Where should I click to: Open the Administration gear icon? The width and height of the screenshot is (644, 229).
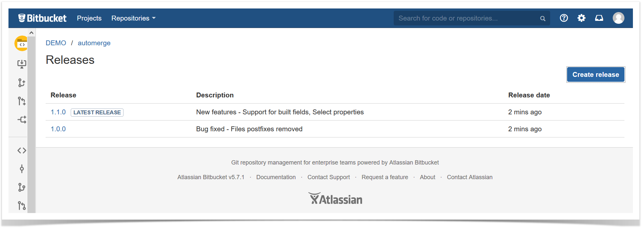coord(581,18)
